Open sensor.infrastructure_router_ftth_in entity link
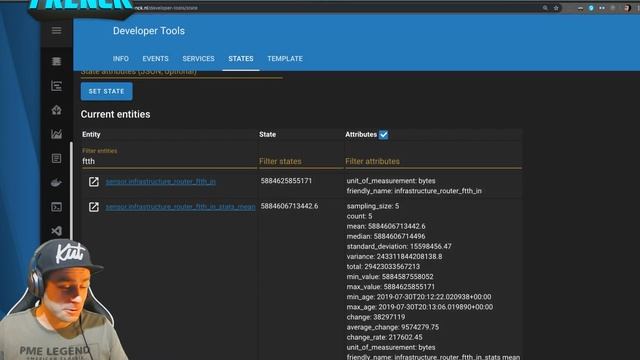This screenshot has height=360, width=640. click(161, 181)
